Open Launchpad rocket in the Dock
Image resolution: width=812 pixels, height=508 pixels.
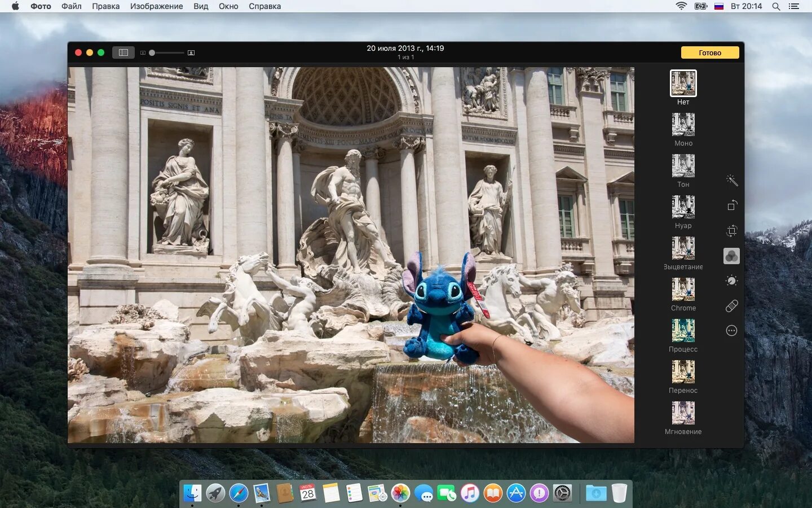(215, 493)
